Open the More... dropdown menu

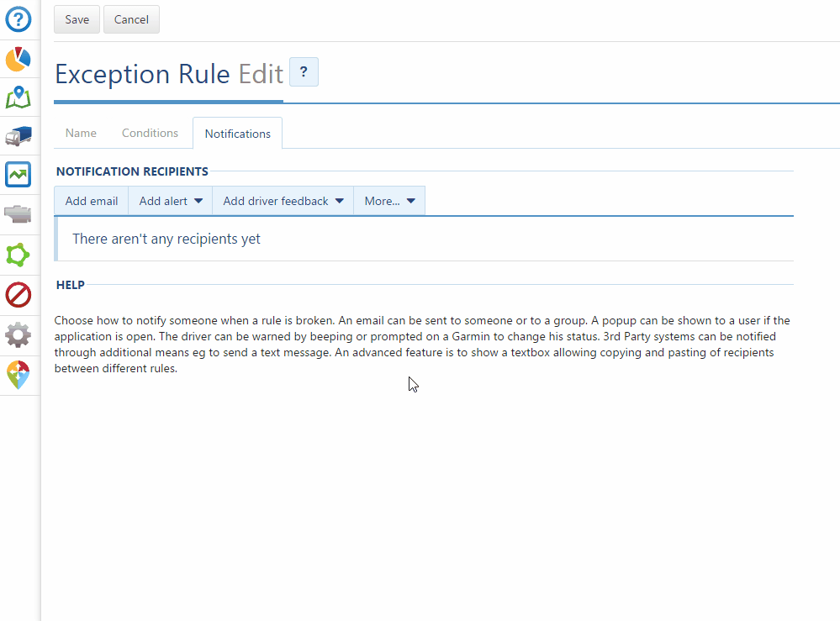coord(388,201)
